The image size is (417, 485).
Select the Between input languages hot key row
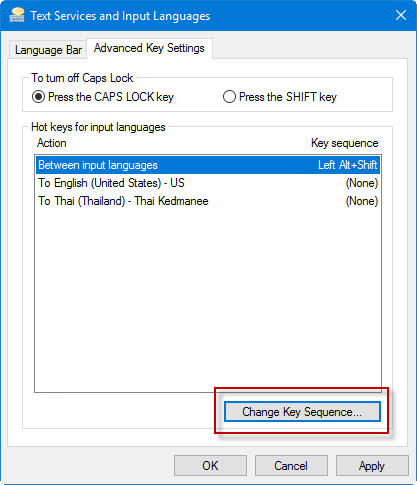208,165
